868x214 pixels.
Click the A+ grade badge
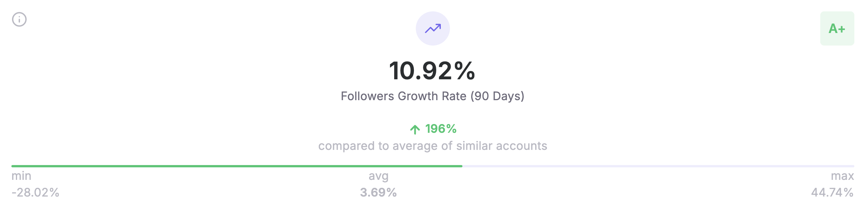point(837,28)
